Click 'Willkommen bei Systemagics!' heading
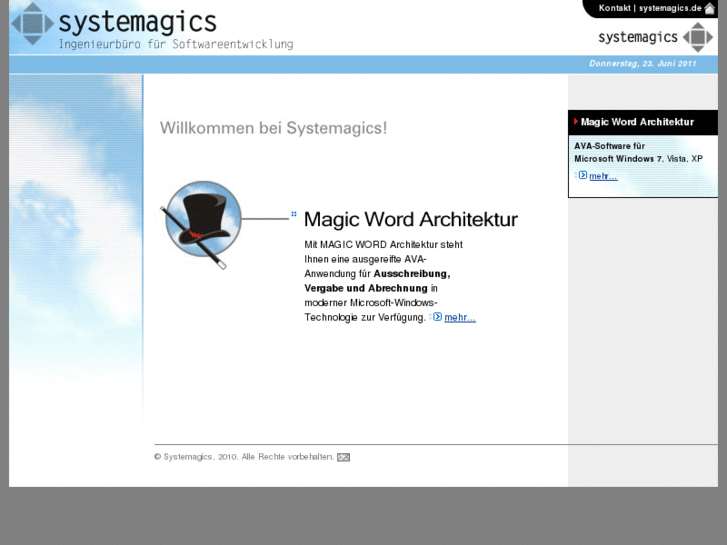Image resolution: width=727 pixels, height=545 pixels. click(x=274, y=128)
